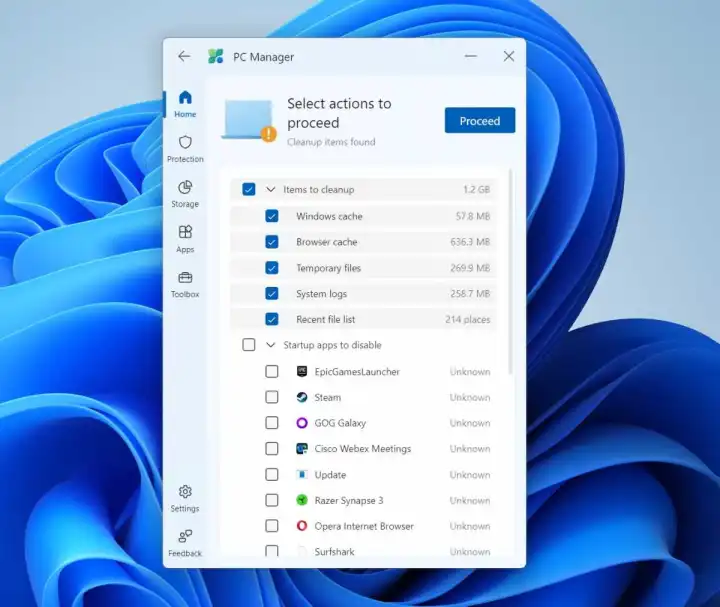Open the Home sidebar icon
The width and height of the screenshot is (720, 607).
[185, 98]
